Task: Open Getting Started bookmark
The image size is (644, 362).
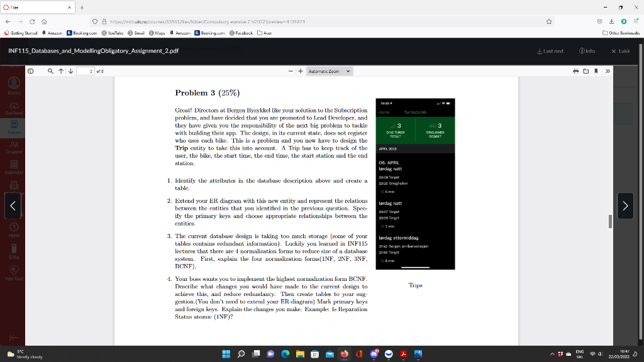Action: point(21,33)
